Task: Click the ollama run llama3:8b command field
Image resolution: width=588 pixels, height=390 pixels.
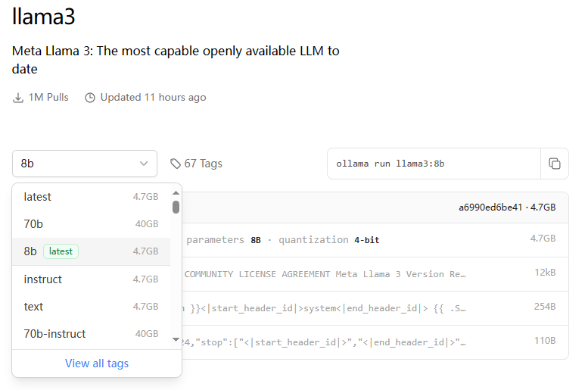Action: (x=434, y=164)
